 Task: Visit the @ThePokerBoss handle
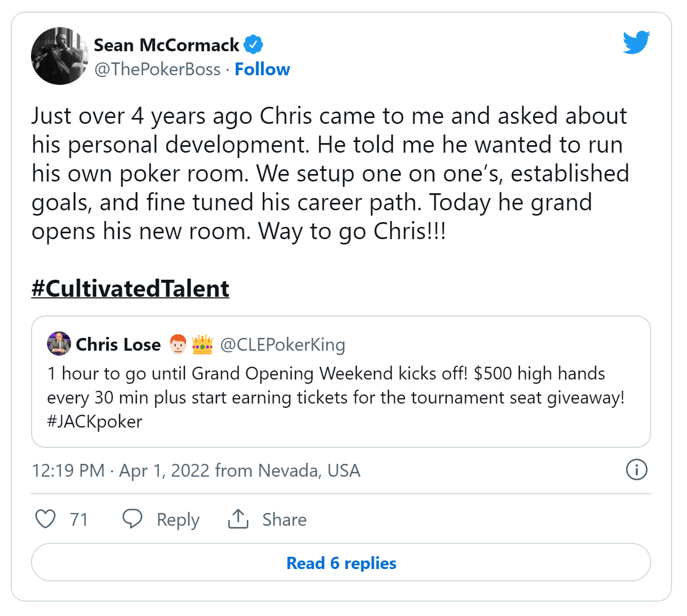[158, 69]
